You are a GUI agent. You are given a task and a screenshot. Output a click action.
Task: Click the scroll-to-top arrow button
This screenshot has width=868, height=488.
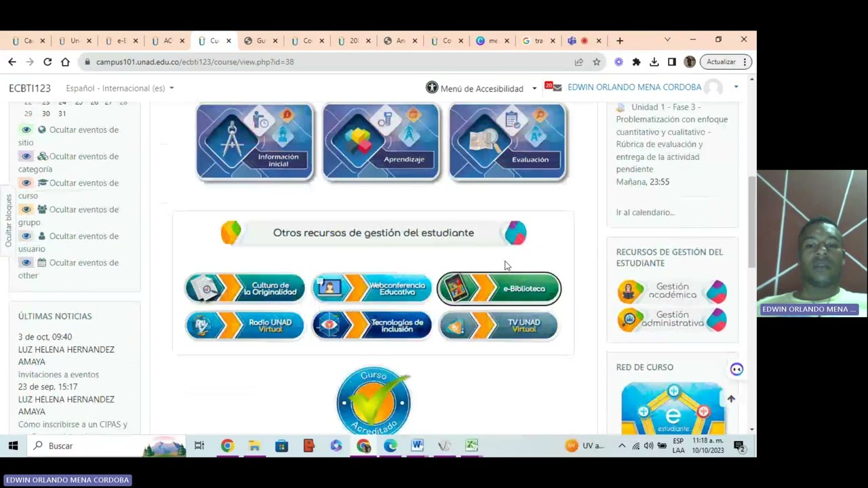731,399
